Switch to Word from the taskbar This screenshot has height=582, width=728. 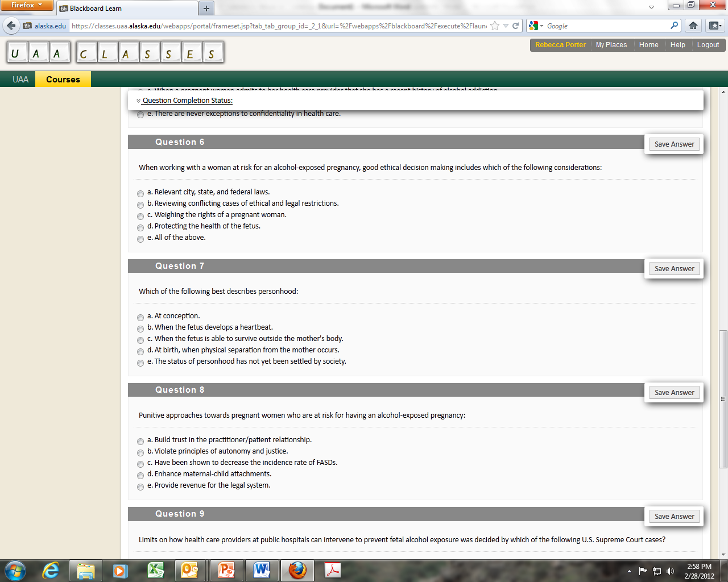[x=262, y=570]
